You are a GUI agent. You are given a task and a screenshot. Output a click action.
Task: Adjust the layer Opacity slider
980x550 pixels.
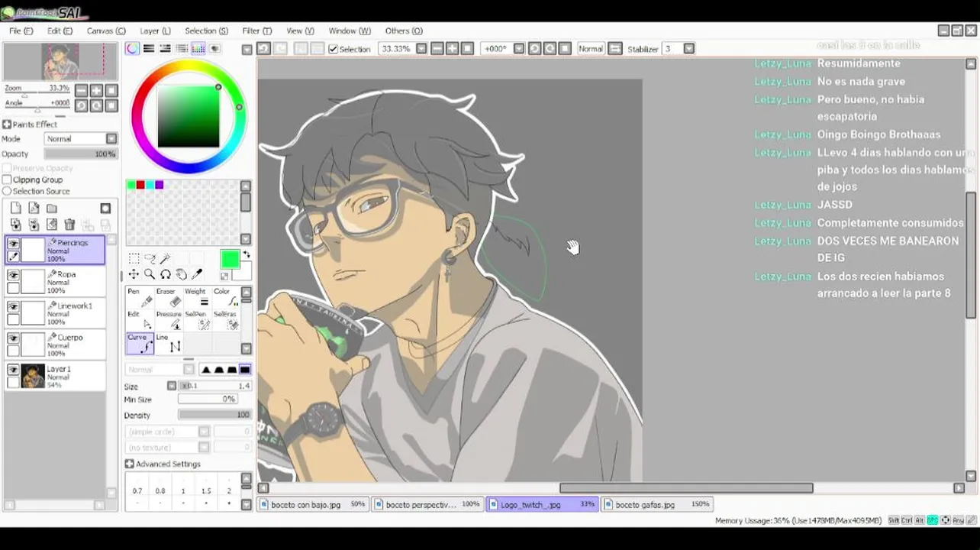(x=80, y=154)
